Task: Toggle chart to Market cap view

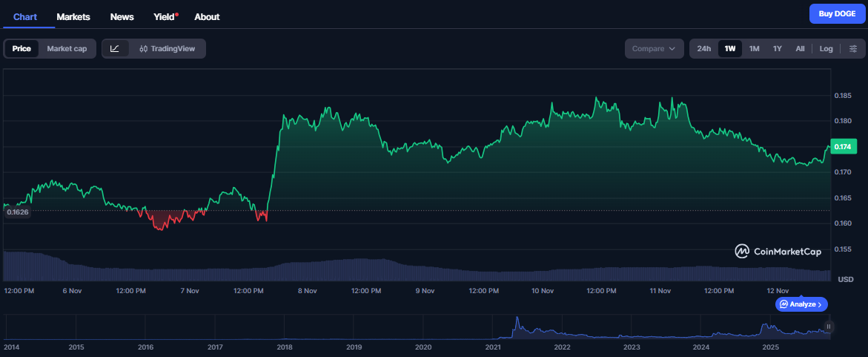Action: pos(67,49)
